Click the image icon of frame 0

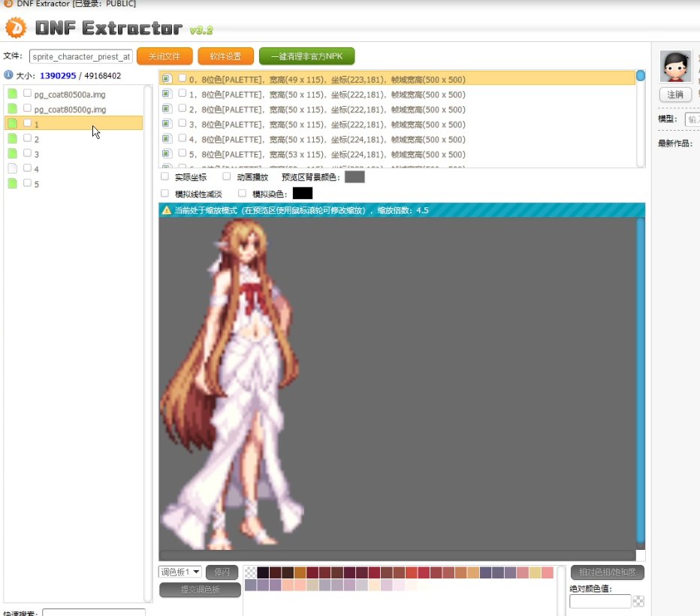click(167, 79)
